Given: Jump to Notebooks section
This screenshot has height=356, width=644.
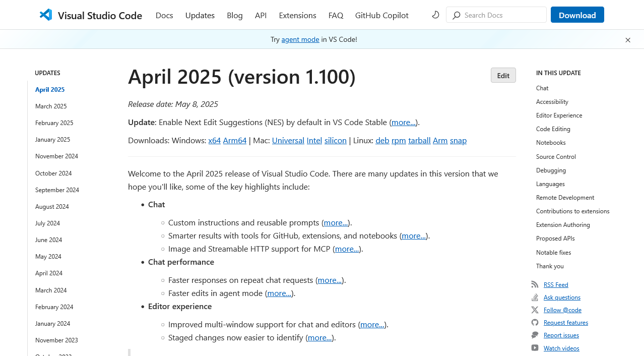Looking at the screenshot, I should coord(551,143).
